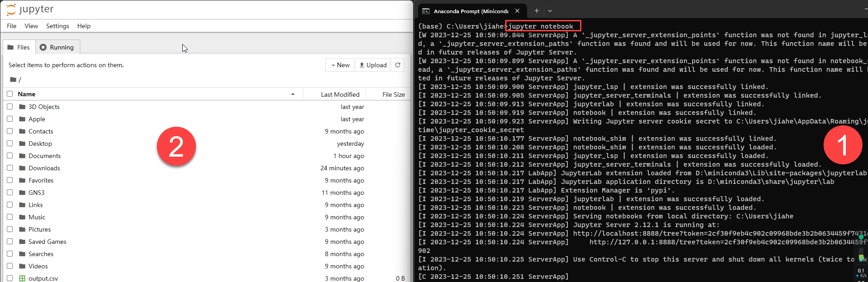Viewport: 868px width, 282px height.
Task: Check the box for Apple folder
Action: click(x=10, y=119)
